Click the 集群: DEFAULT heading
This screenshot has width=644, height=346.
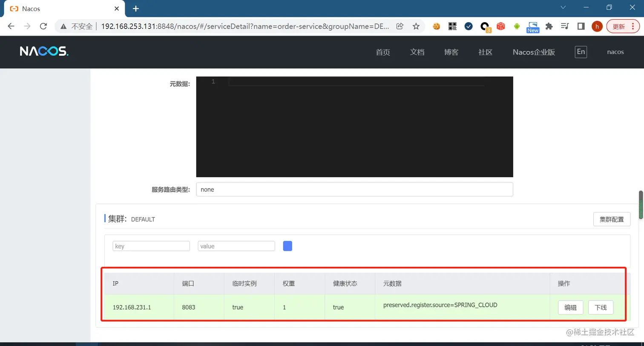(132, 219)
